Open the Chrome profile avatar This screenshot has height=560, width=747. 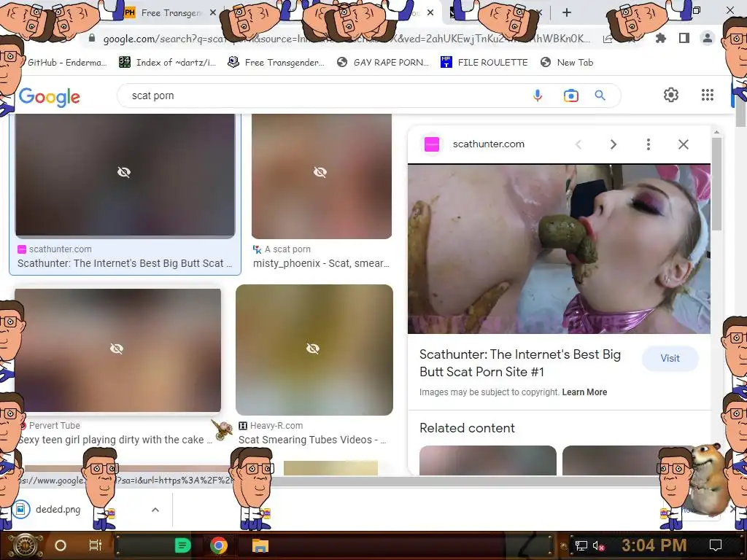click(x=708, y=38)
